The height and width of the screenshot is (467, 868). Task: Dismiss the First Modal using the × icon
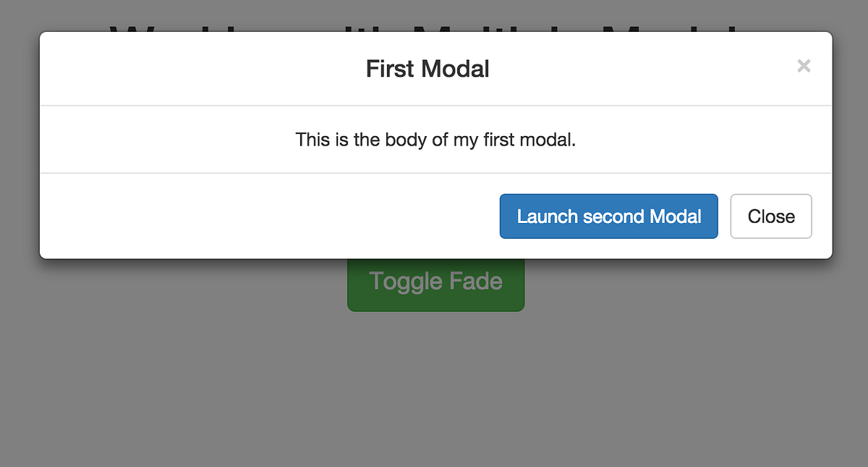[804, 66]
